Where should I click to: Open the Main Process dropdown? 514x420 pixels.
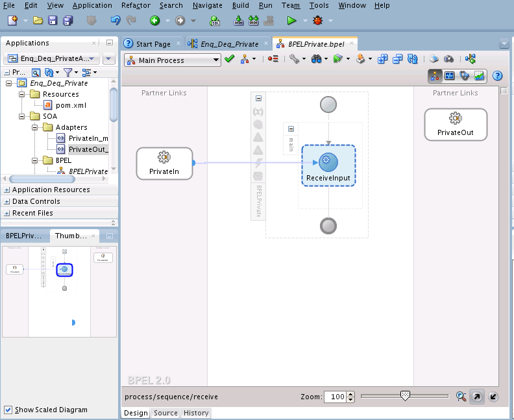point(173,60)
